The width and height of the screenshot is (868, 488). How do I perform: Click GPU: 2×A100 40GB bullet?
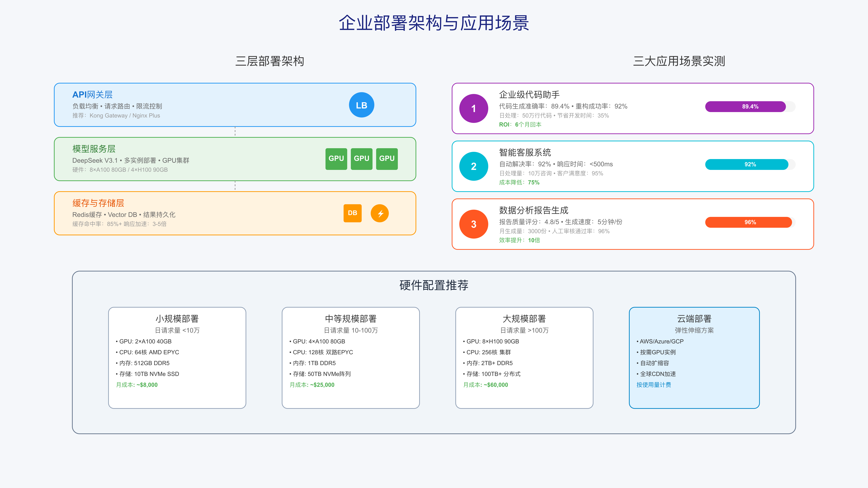click(144, 341)
